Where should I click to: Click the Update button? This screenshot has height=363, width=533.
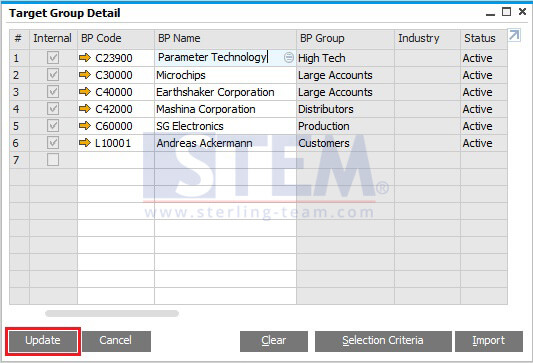43,341
